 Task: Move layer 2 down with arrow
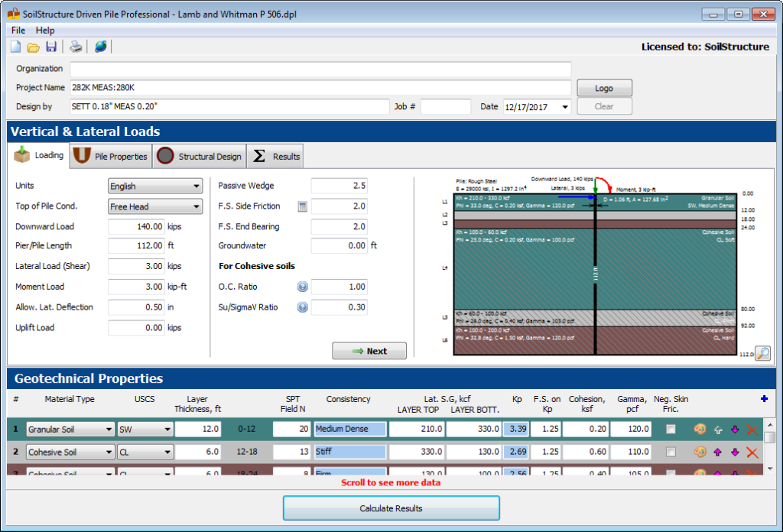pyautogui.click(x=735, y=453)
